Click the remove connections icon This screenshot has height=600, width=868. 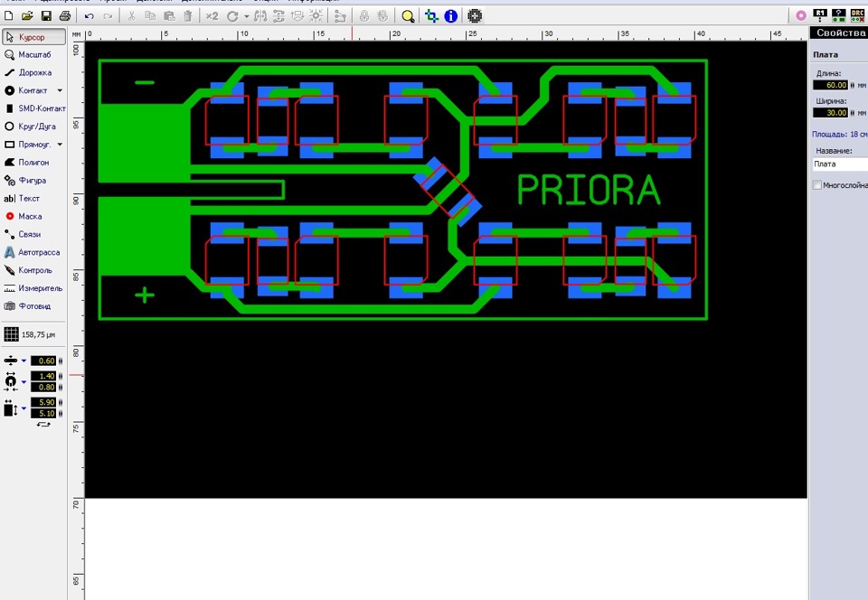(x=340, y=16)
